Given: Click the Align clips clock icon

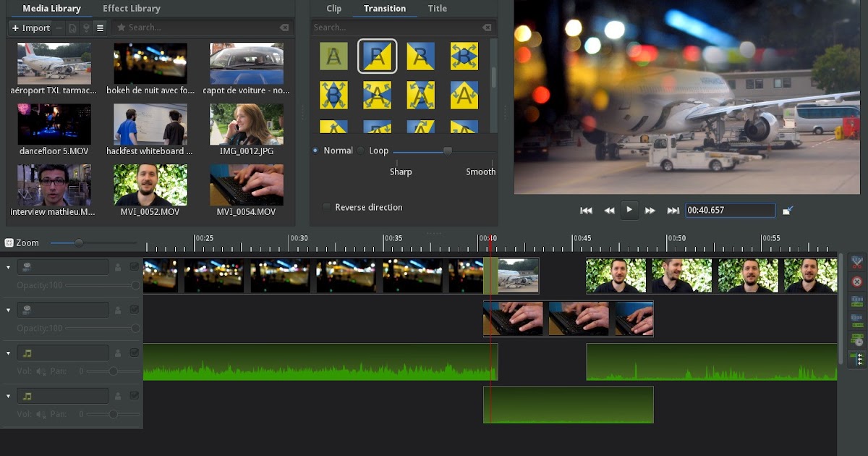Looking at the screenshot, I should [857, 339].
